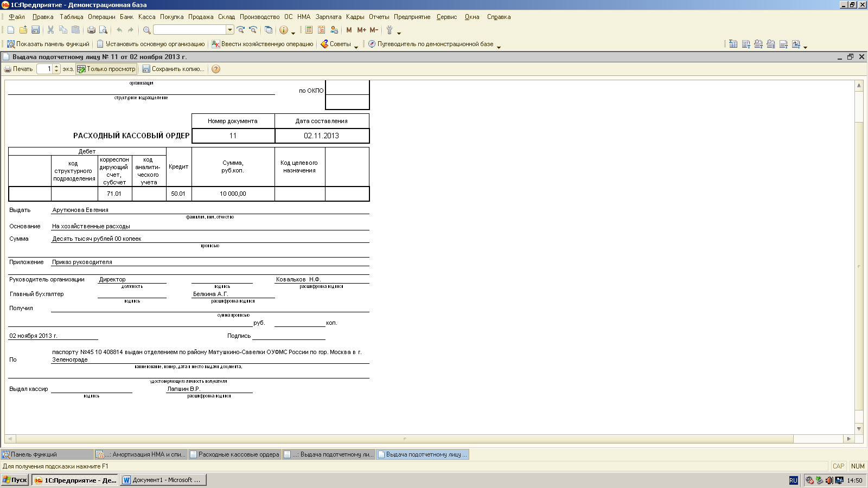Open the calculator icon
Screen dimensions: 868x488
(309, 30)
